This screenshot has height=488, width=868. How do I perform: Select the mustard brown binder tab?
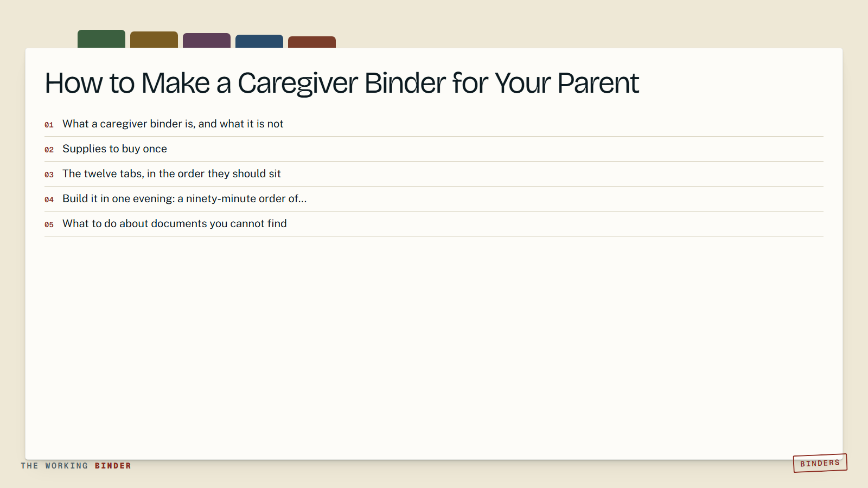tap(154, 40)
